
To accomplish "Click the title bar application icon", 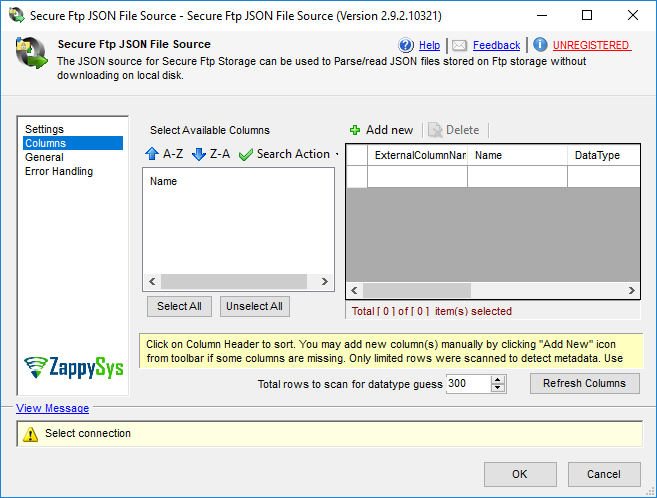I will click(17, 15).
